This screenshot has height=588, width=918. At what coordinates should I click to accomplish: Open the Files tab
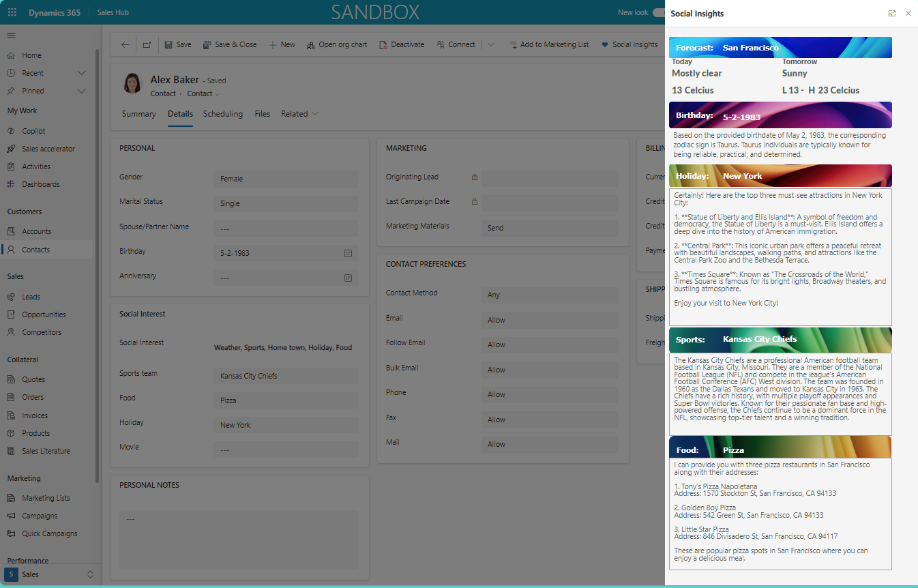pos(263,114)
